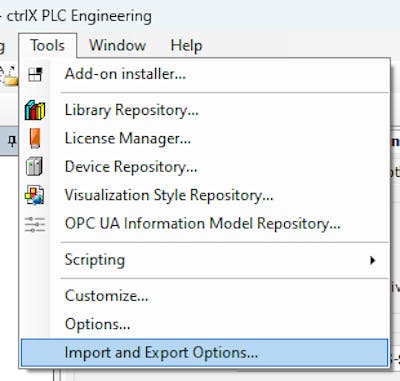Open the Help menu
Viewport: 400px width, 381px height.
[186, 45]
